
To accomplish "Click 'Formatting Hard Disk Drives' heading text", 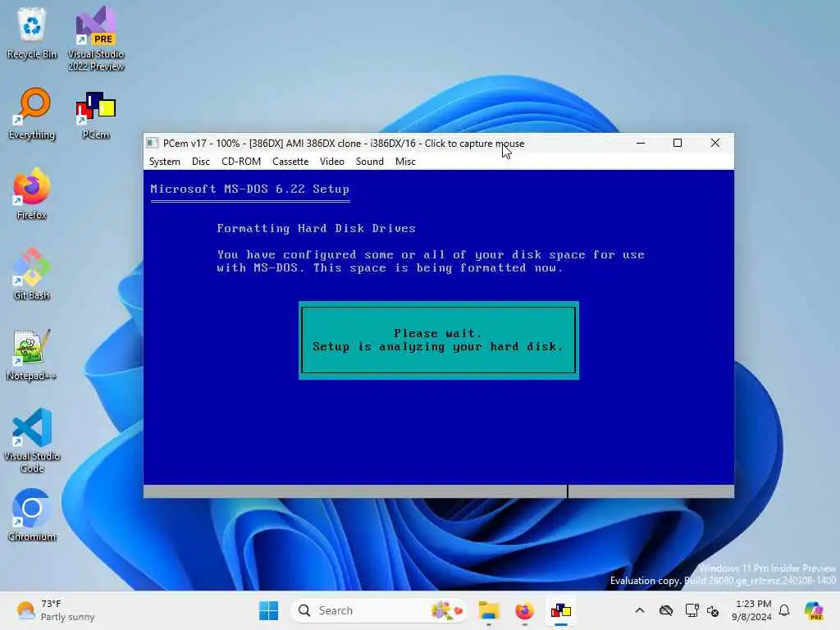I will pyautogui.click(x=316, y=228).
